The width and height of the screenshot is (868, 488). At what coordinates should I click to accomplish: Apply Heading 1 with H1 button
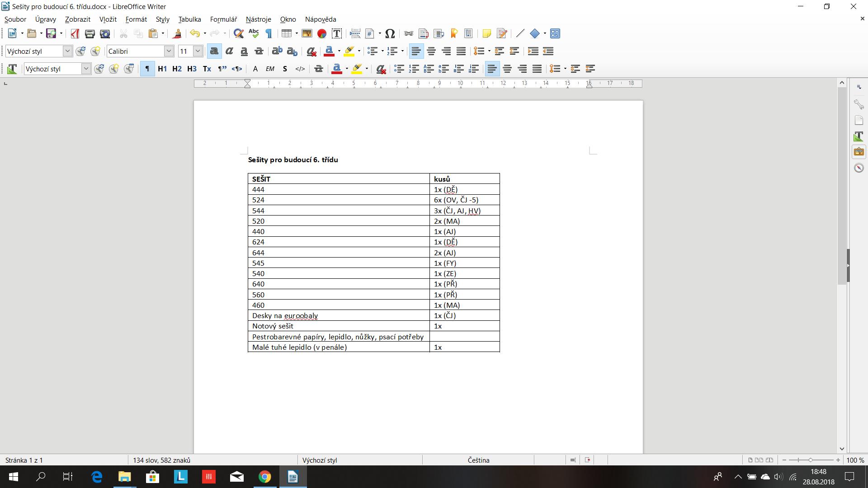coord(162,69)
